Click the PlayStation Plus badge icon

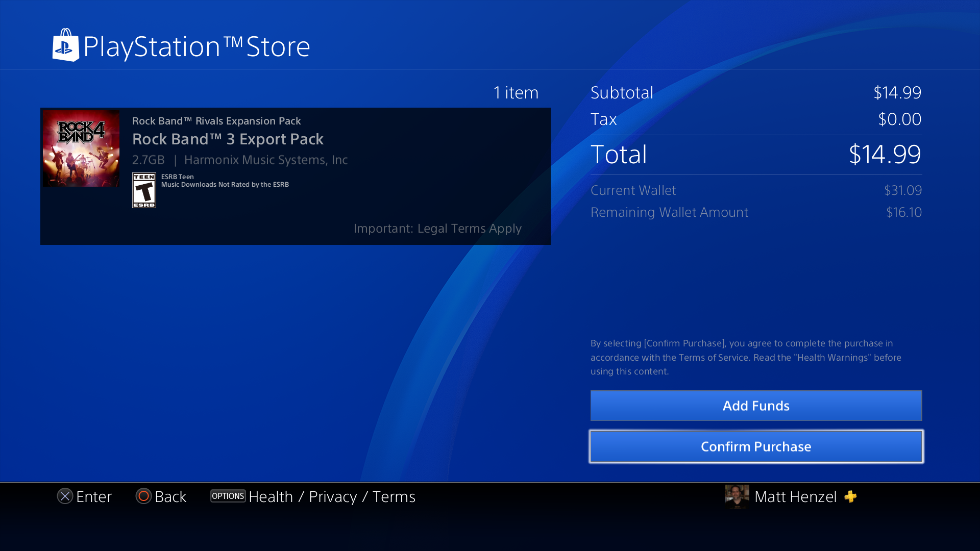pyautogui.click(x=850, y=496)
